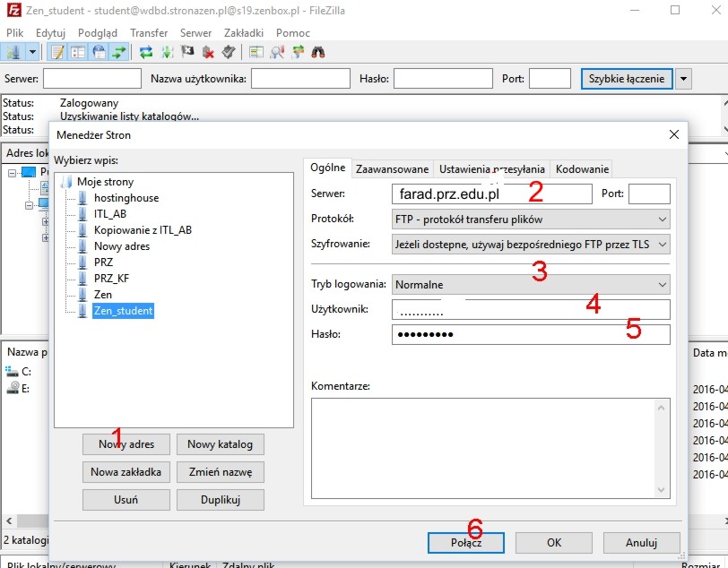Click the Nowy katalog button
The height and width of the screenshot is (568, 728).
(220, 444)
